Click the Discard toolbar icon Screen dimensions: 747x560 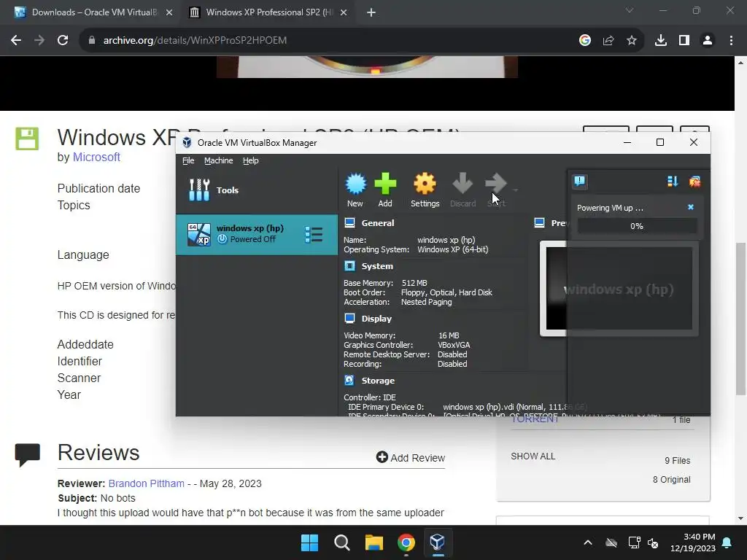click(x=462, y=190)
